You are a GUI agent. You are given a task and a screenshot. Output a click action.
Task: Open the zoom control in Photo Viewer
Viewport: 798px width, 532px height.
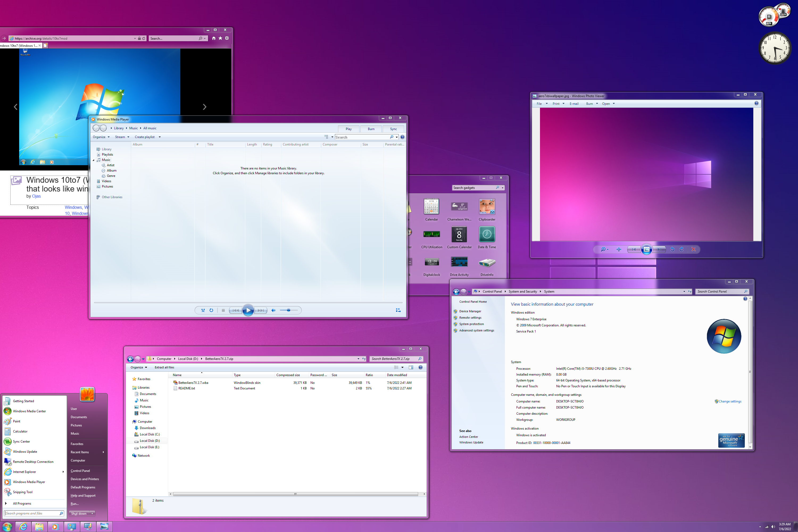[x=605, y=250]
